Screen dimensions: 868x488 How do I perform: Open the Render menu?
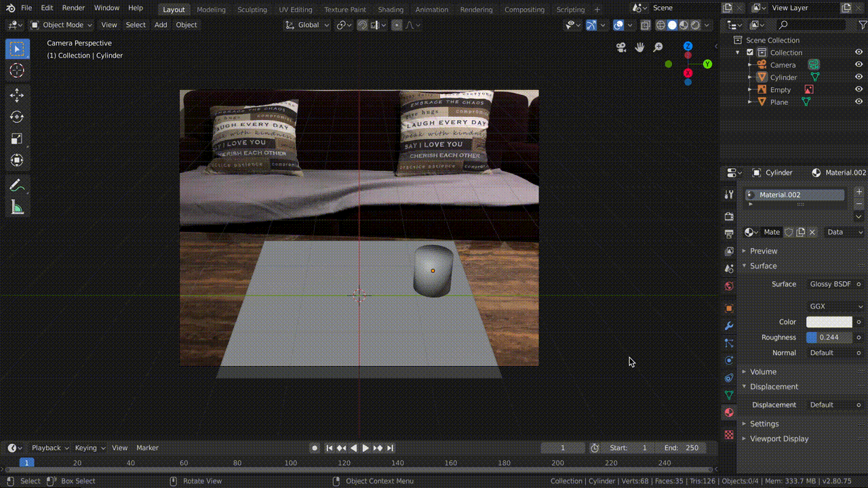pos(73,8)
